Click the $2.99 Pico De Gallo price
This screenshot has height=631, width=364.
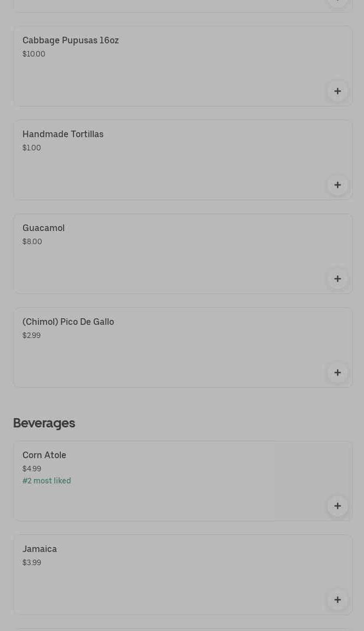(x=32, y=336)
